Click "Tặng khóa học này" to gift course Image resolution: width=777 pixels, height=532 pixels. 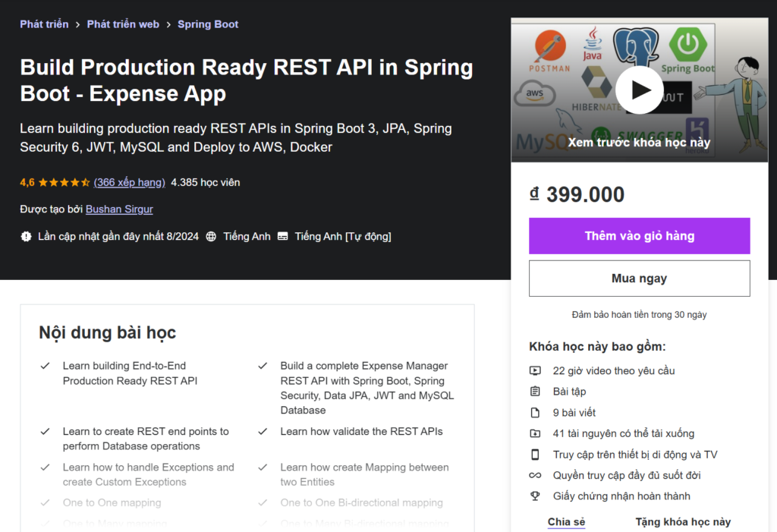coord(682,521)
